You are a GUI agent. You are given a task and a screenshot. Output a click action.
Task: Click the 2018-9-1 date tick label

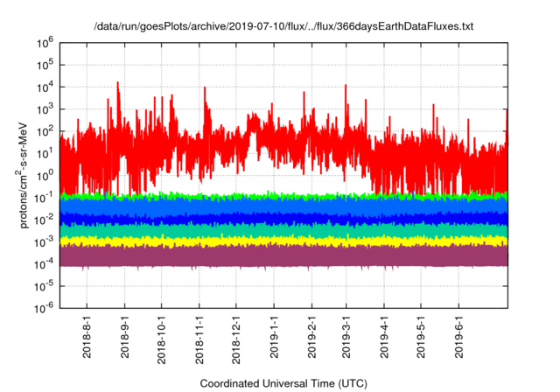(x=124, y=336)
